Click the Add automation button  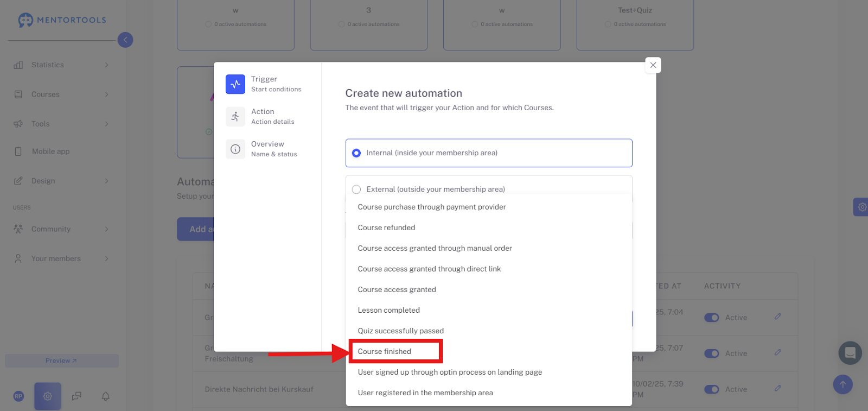196,229
